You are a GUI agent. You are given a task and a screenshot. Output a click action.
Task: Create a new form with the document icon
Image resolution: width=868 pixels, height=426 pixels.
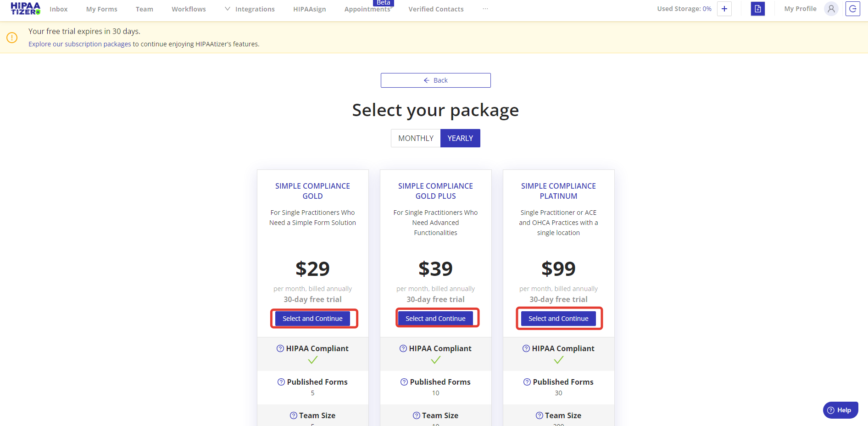pyautogui.click(x=757, y=9)
